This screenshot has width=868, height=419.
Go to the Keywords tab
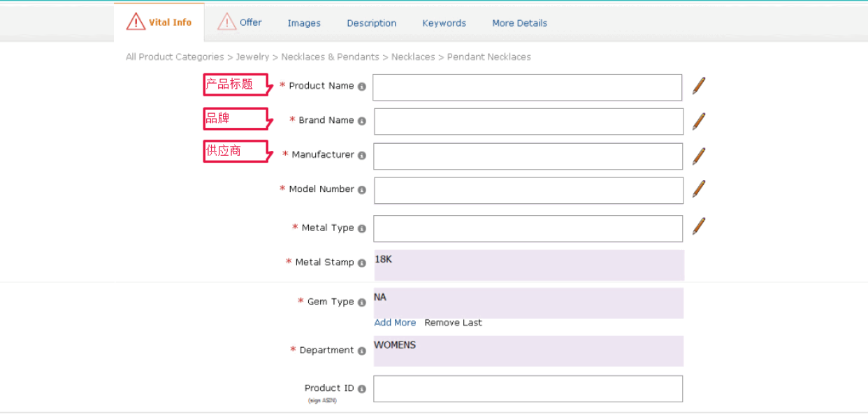click(444, 23)
